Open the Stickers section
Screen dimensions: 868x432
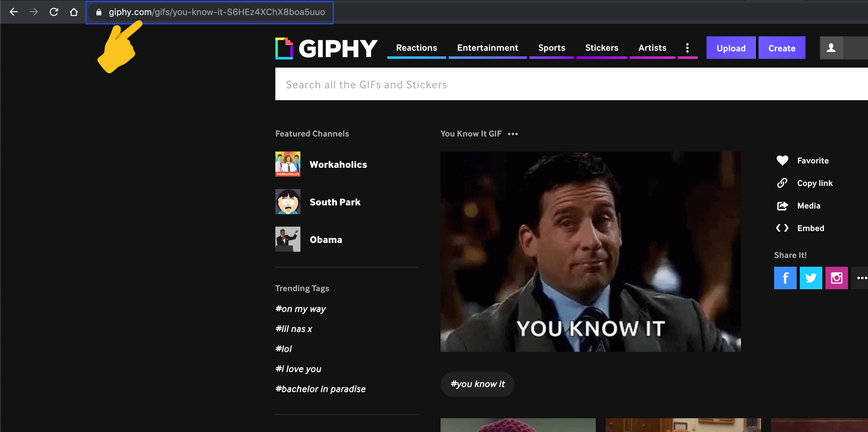pyautogui.click(x=602, y=48)
